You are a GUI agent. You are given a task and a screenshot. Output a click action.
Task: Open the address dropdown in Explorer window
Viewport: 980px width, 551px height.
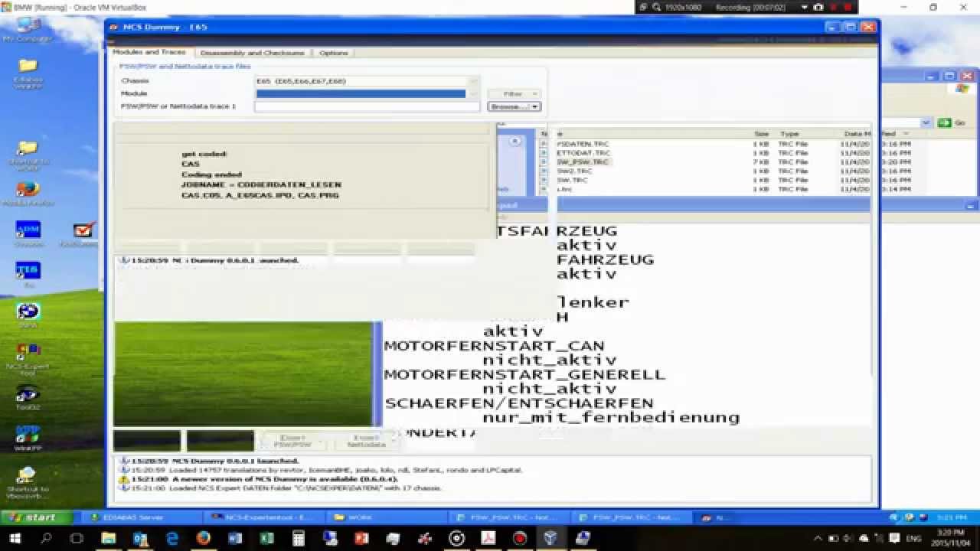[926, 122]
